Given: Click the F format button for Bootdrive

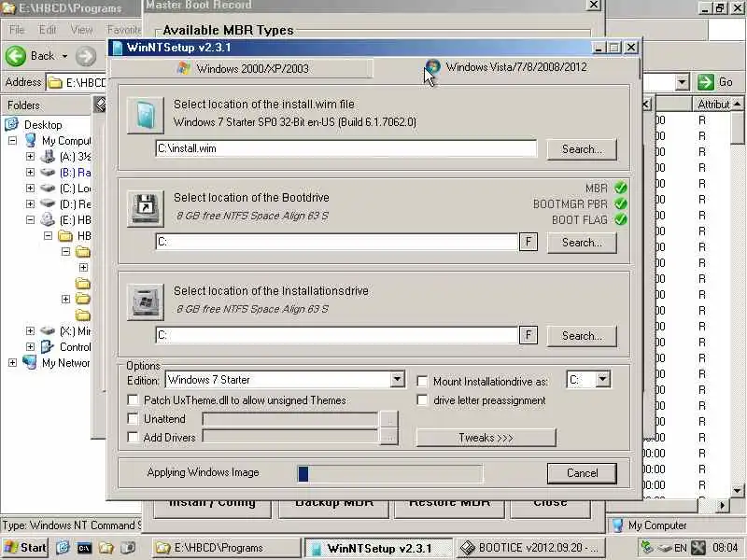Looking at the screenshot, I should pos(529,242).
